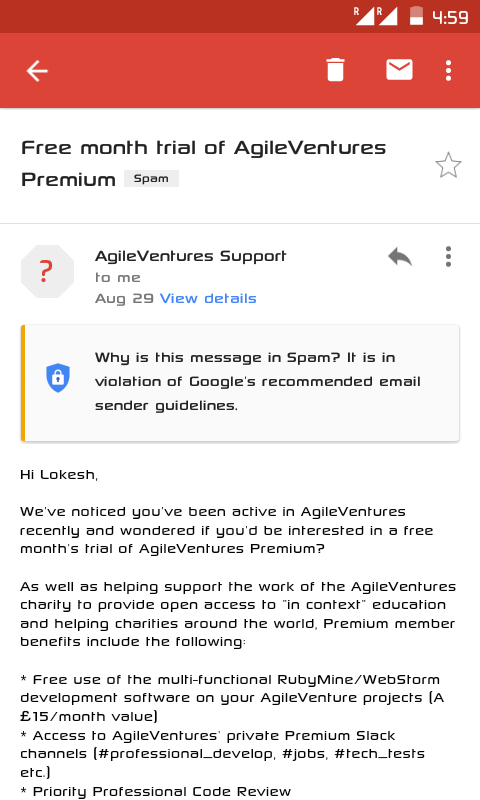Tap the battery status icon
The image size is (480, 800).
point(417,16)
